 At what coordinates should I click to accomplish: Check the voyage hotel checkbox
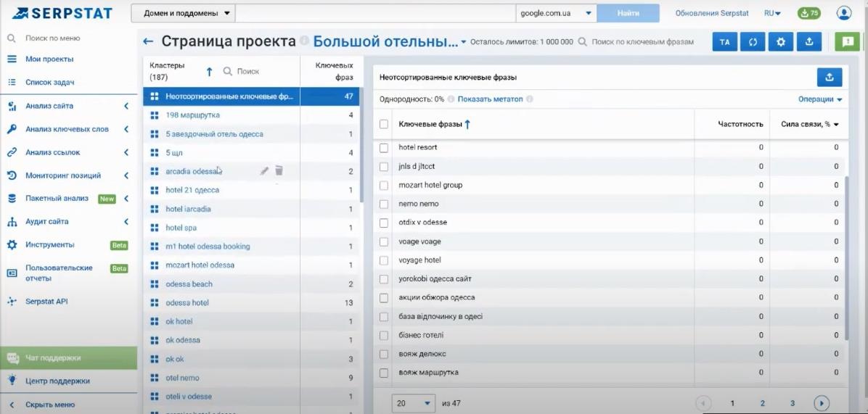click(384, 260)
